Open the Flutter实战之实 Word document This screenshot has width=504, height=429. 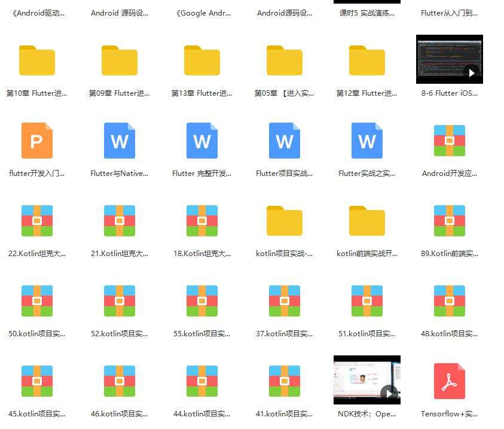366,141
